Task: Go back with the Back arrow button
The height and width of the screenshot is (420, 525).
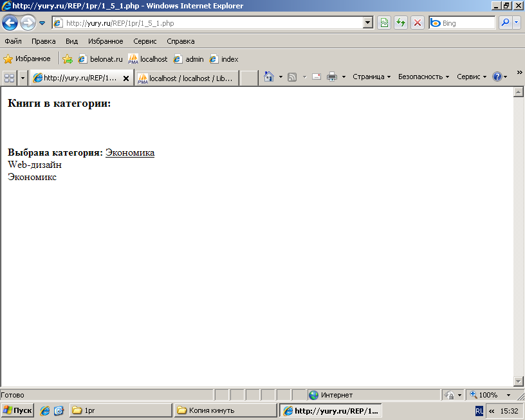Action: [10, 23]
